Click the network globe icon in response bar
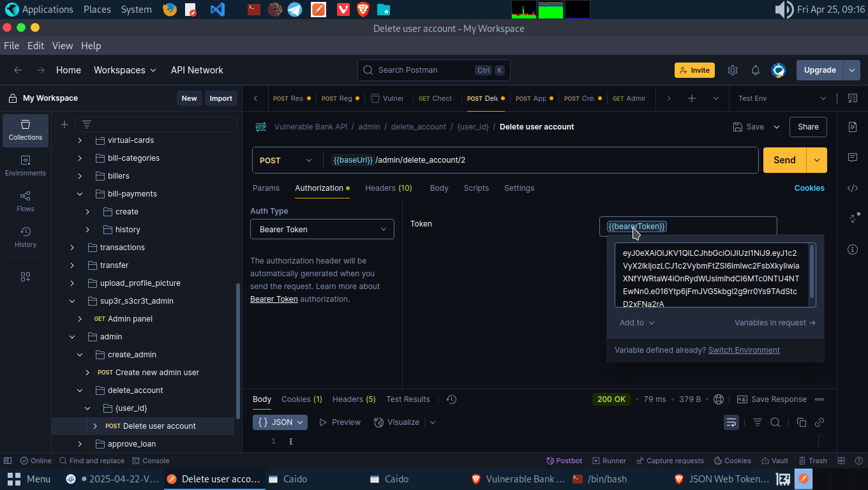This screenshot has height=490, width=868. 719,399
